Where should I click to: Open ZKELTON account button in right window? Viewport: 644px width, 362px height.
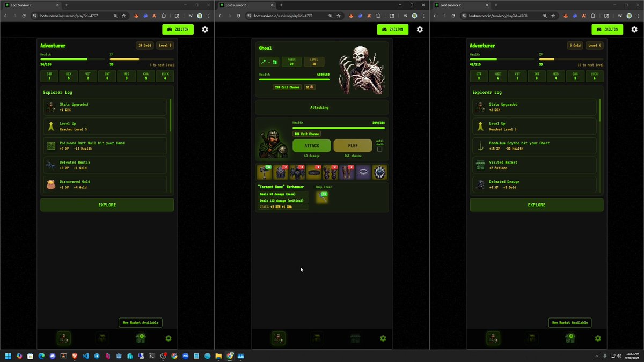(607, 29)
